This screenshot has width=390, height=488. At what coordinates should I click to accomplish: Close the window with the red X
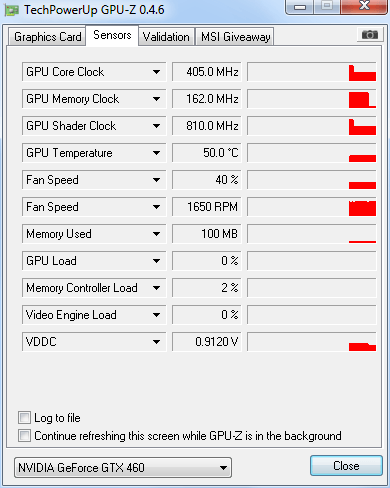pyautogui.click(x=364, y=6)
